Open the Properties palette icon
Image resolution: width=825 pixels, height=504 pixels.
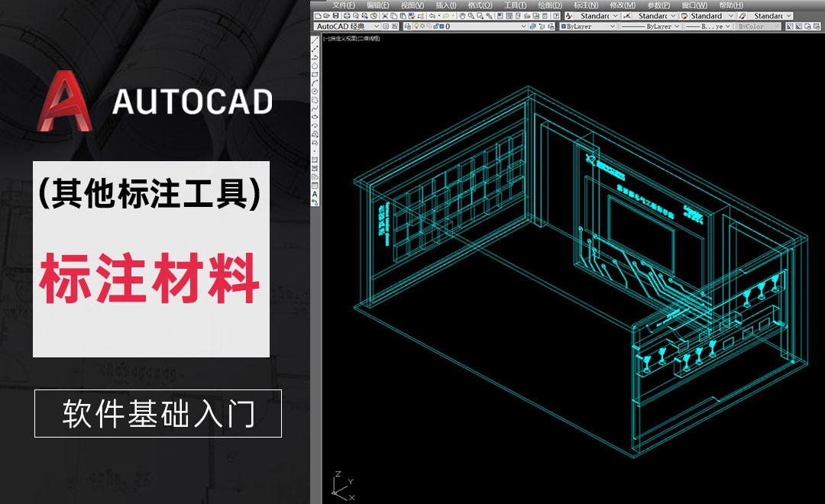coord(500,16)
